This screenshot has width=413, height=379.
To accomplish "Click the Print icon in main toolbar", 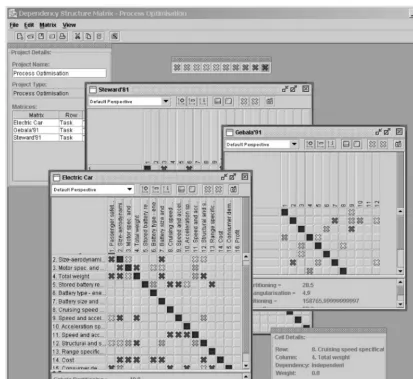I will point(63,36).
